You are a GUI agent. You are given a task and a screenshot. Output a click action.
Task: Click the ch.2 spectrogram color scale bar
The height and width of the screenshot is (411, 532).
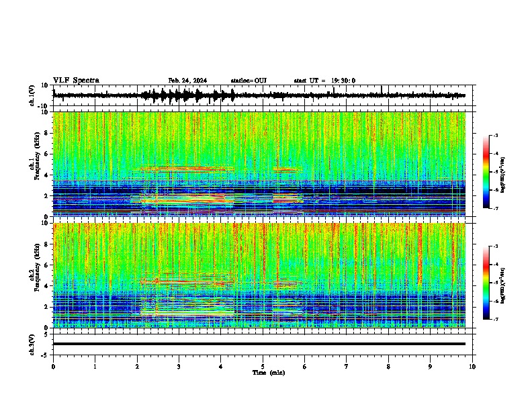click(486, 283)
